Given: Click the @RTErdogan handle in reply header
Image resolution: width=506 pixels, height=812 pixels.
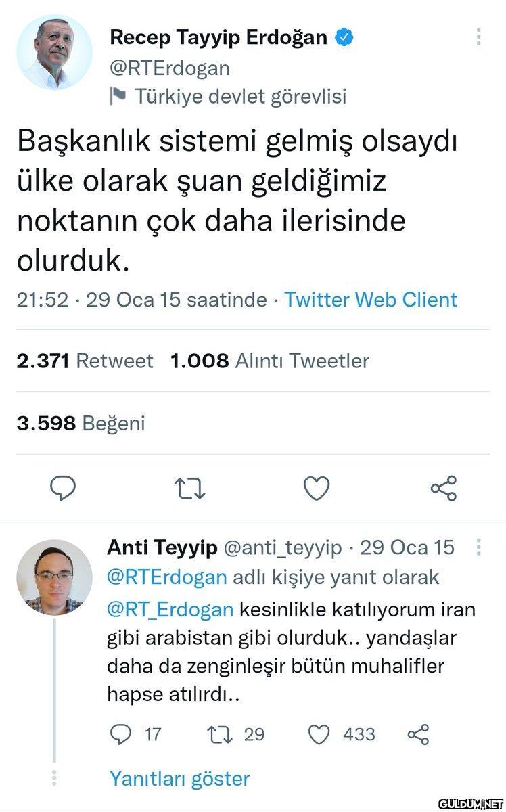Looking at the screenshot, I should coord(166,577).
